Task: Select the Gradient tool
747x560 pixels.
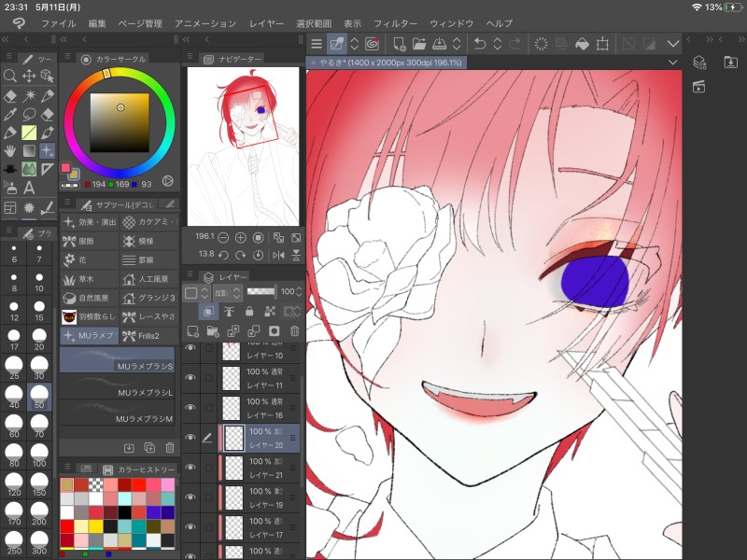Action: (x=29, y=151)
